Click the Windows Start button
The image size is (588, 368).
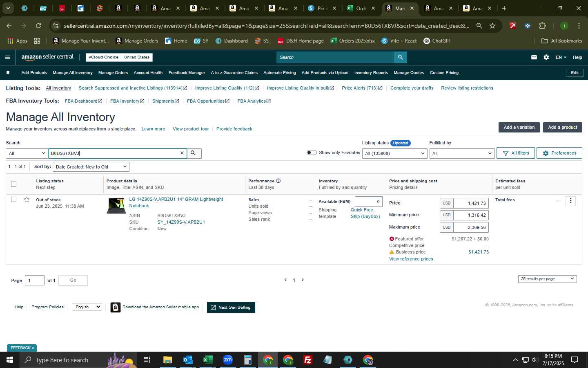coord(10,360)
